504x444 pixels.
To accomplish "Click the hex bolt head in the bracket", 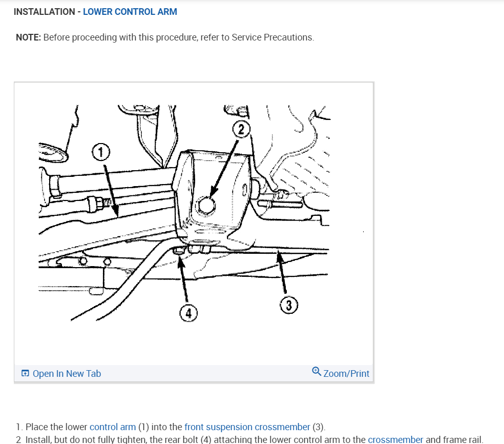I will point(205,206).
